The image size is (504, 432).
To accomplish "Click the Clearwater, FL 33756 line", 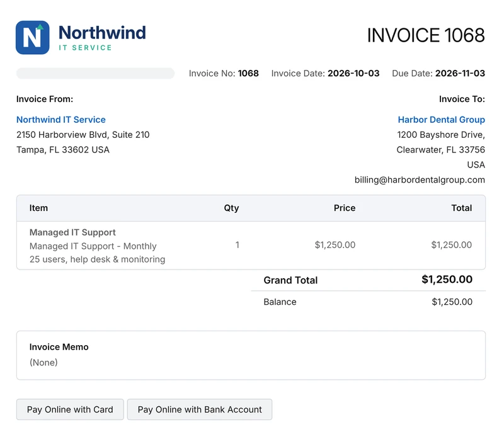I will (440, 150).
